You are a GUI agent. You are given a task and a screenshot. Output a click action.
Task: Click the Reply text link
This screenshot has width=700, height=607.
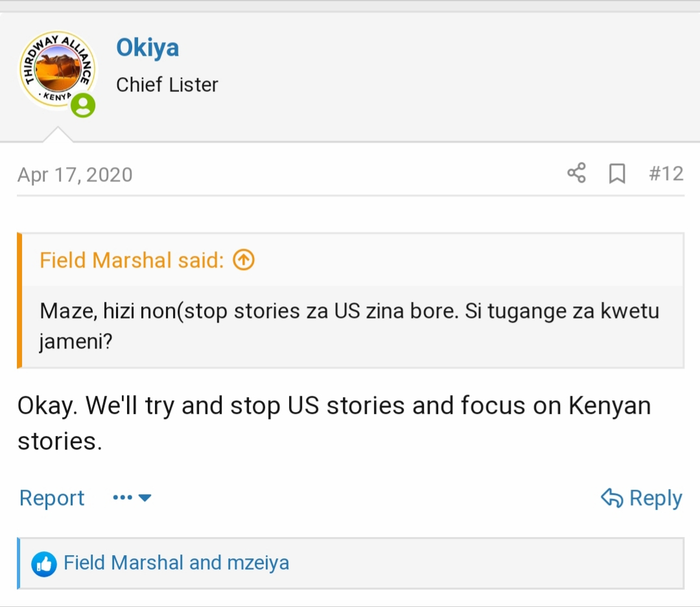tap(655, 498)
